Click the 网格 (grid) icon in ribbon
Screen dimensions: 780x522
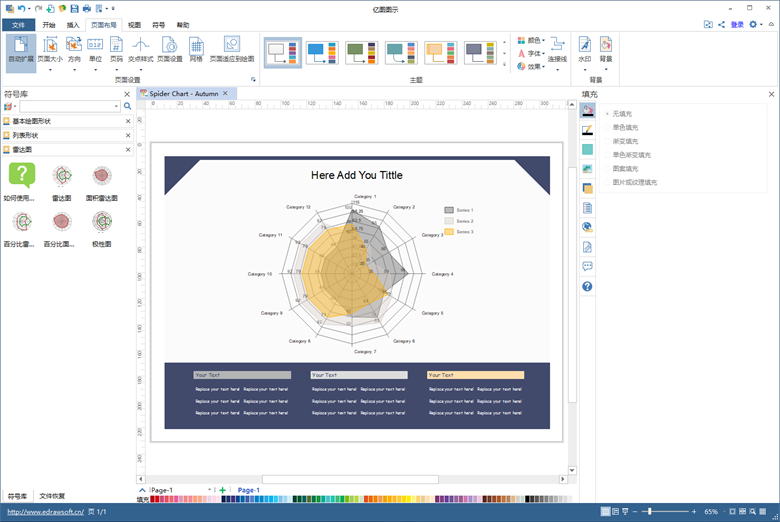click(196, 48)
